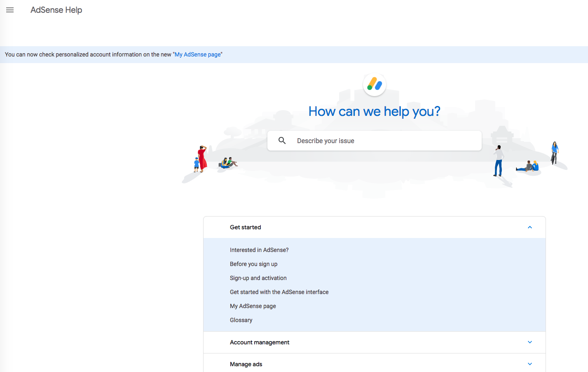The image size is (588, 372).
Task: Open Sign-up and activation topic
Action: (258, 278)
